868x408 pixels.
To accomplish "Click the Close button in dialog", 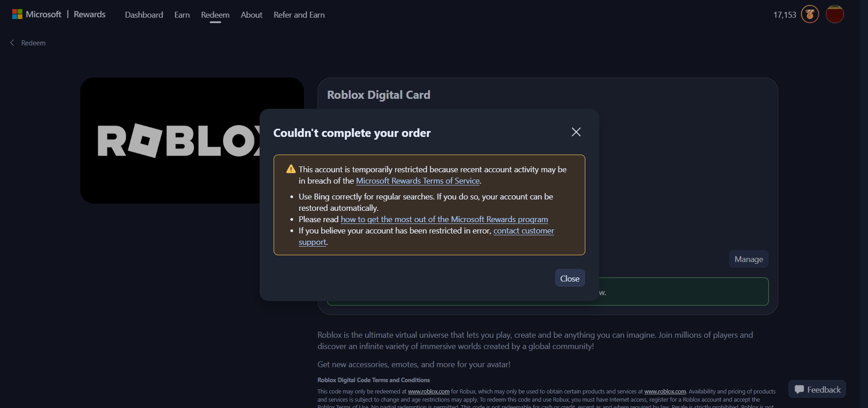I will (x=570, y=278).
